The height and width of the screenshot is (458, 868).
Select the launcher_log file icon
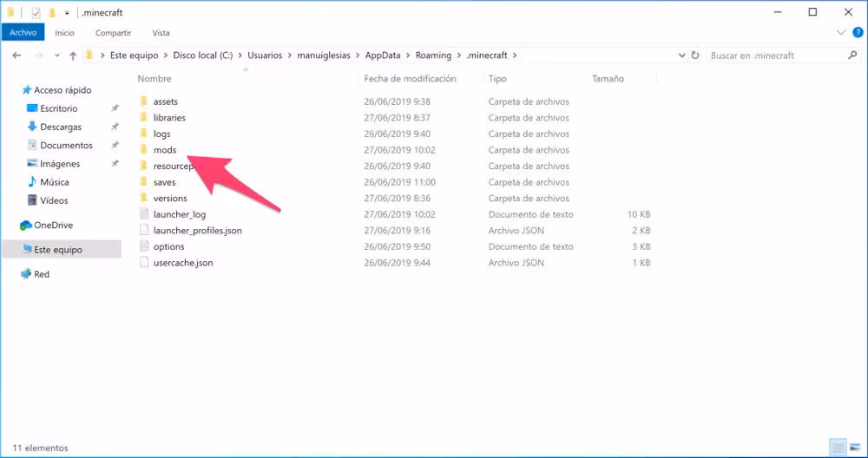click(144, 214)
